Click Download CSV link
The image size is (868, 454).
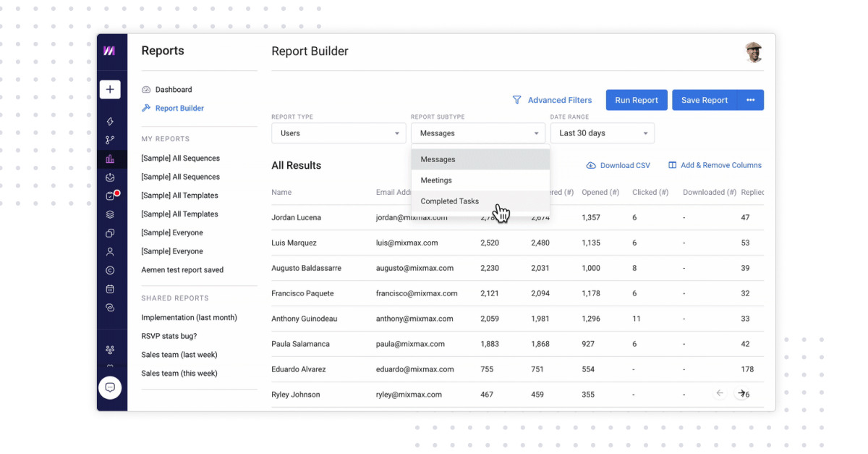pos(618,165)
